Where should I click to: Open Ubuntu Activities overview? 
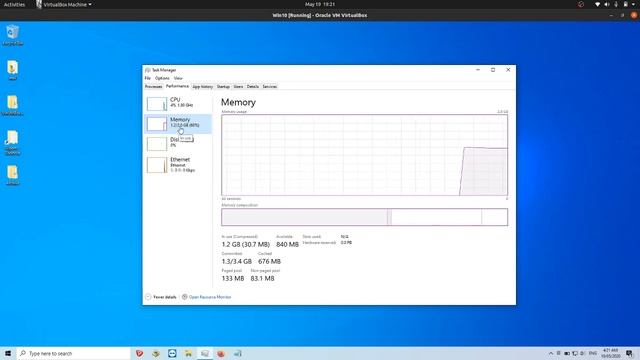point(14,4)
